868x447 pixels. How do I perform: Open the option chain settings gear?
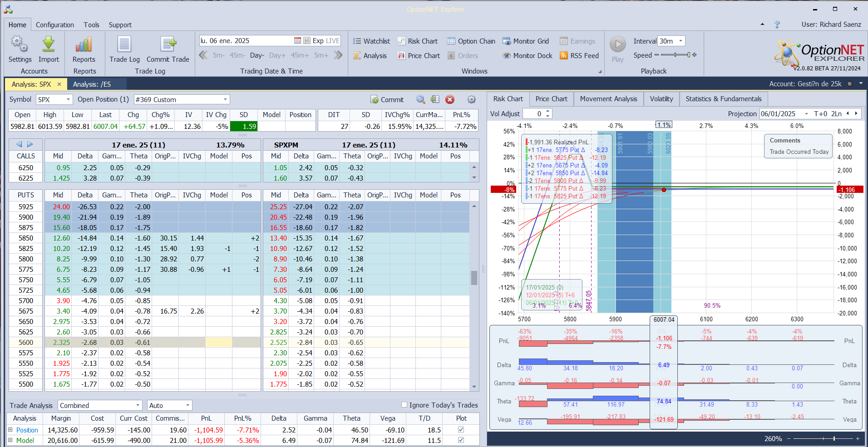(472, 99)
